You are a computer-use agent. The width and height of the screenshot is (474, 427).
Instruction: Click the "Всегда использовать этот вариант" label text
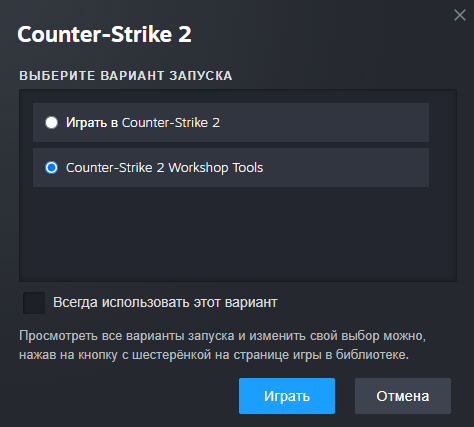[165, 303]
